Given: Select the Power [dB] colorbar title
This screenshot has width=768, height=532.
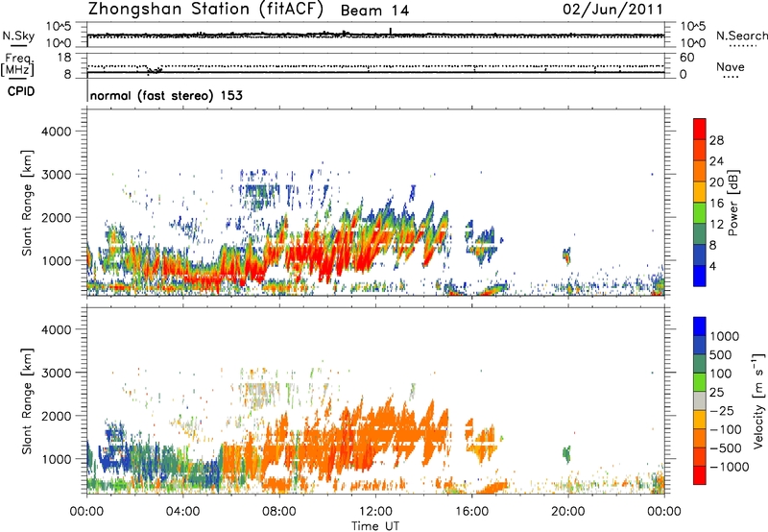Looking at the screenshot, I should (733, 203).
